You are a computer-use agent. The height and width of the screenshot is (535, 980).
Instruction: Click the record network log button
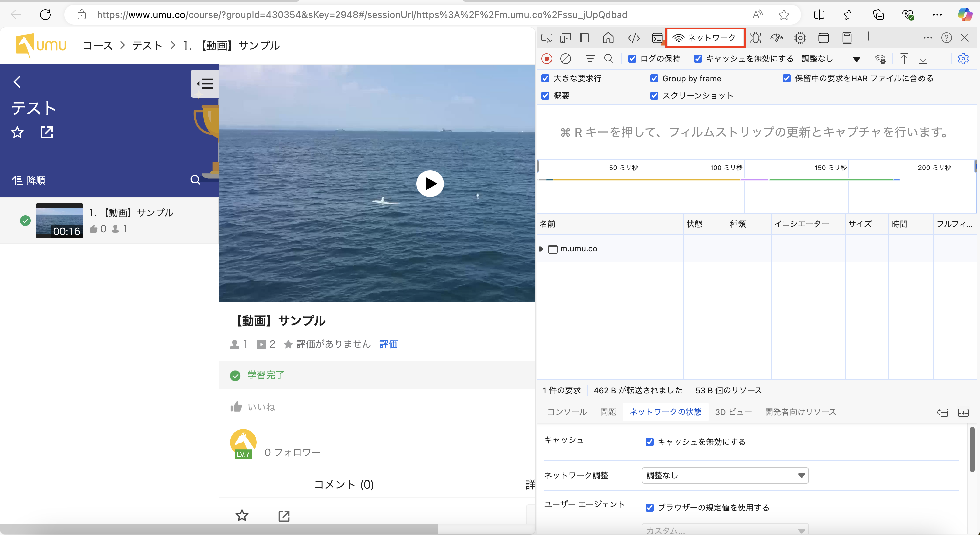[546, 59]
